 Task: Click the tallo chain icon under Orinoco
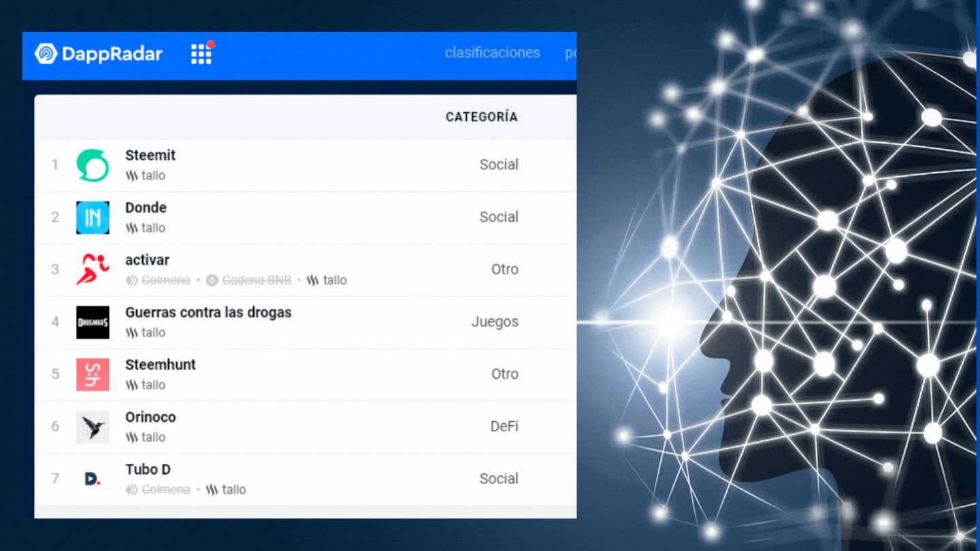[x=131, y=437]
